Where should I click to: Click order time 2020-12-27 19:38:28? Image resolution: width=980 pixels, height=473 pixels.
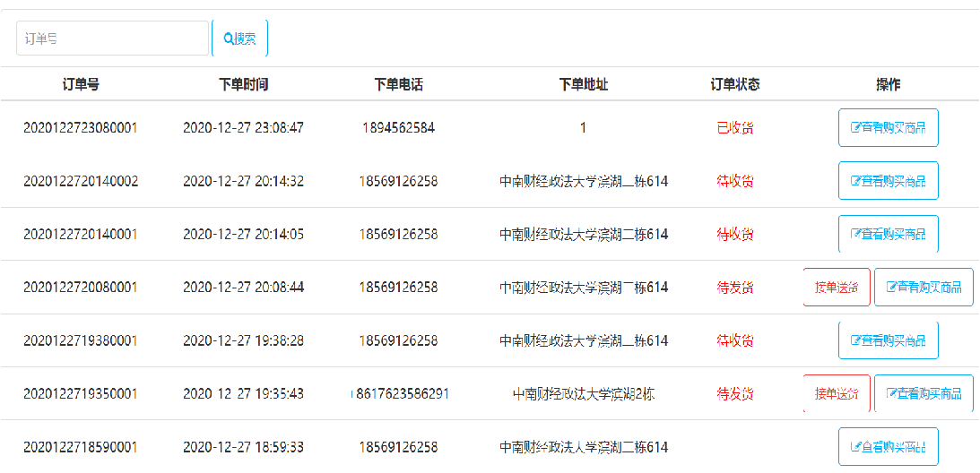coord(244,341)
